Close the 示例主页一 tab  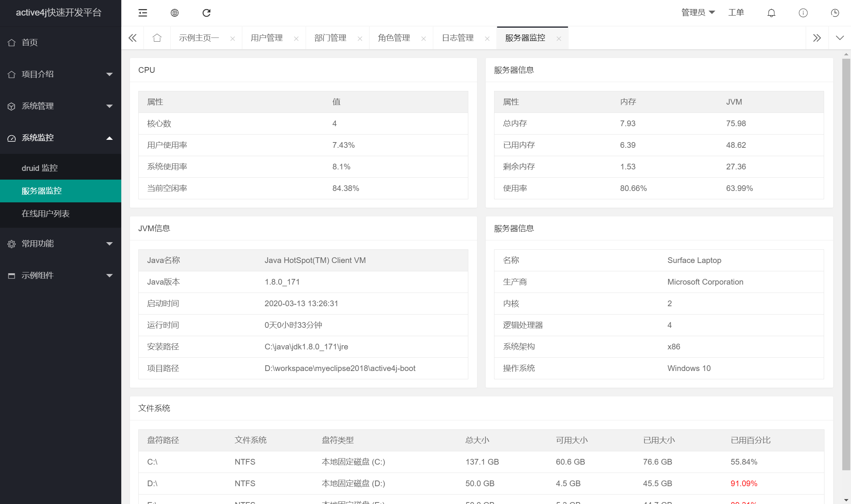[x=233, y=38]
